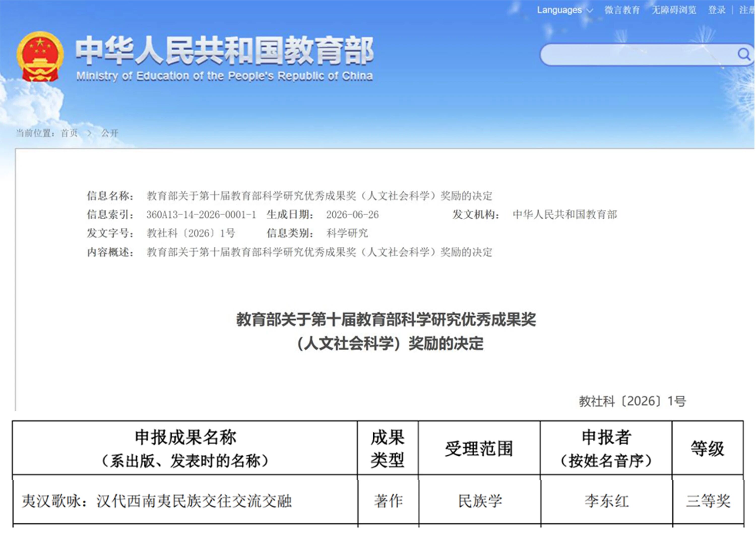The width and height of the screenshot is (756, 533).
Task: Focus the header search input field
Action: click(x=639, y=54)
